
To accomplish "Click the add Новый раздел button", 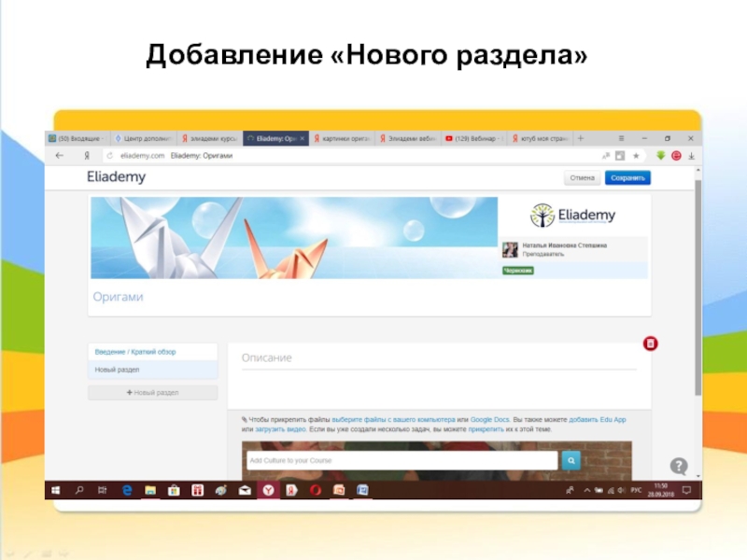I will [152, 393].
